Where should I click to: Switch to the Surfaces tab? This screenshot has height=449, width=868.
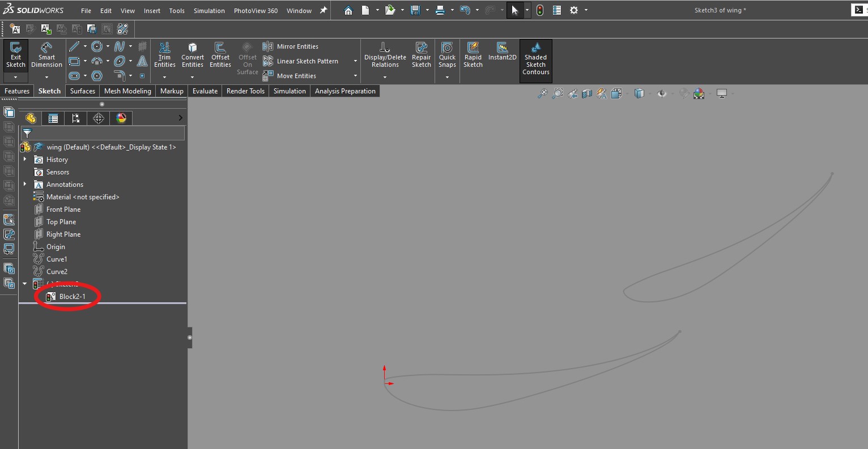[x=83, y=91]
